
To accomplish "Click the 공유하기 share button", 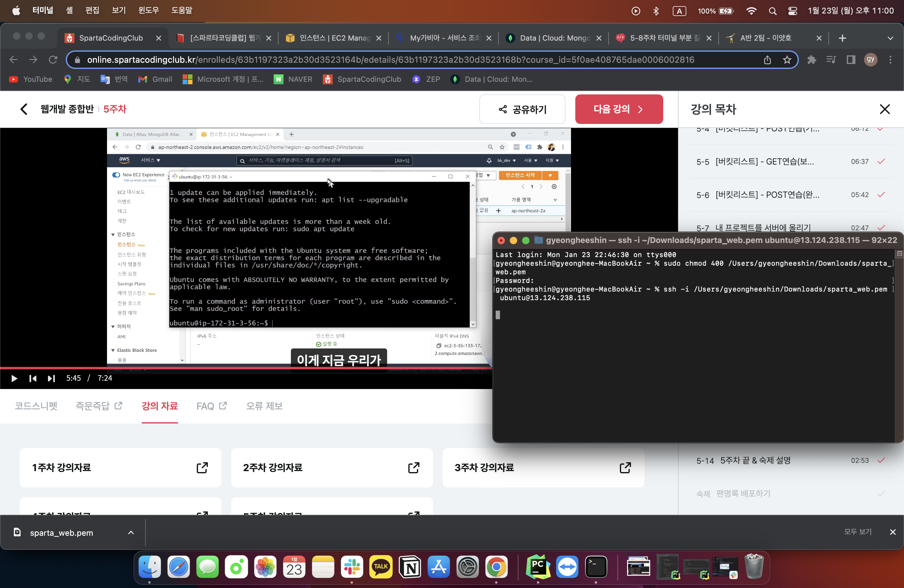I will pyautogui.click(x=522, y=109).
